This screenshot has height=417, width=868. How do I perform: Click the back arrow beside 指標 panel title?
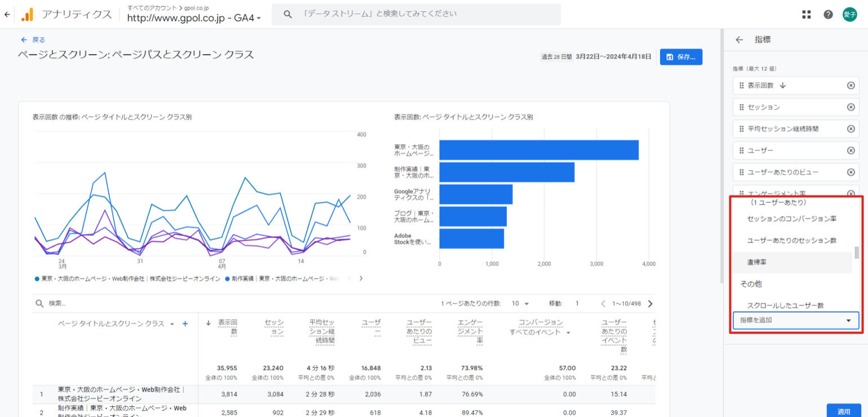click(739, 39)
